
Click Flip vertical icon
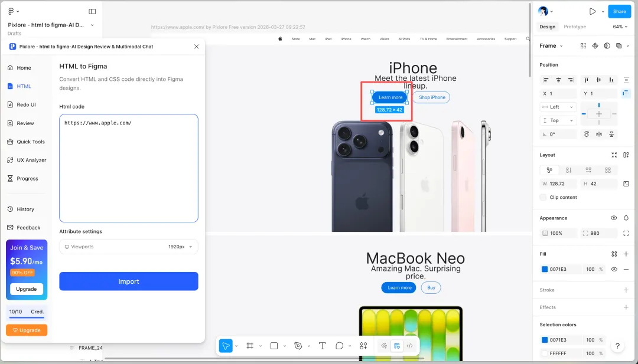click(x=611, y=134)
